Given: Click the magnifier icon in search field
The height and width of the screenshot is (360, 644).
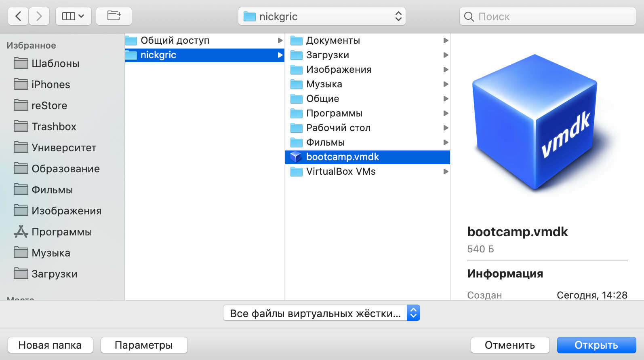Looking at the screenshot, I should pos(469,17).
